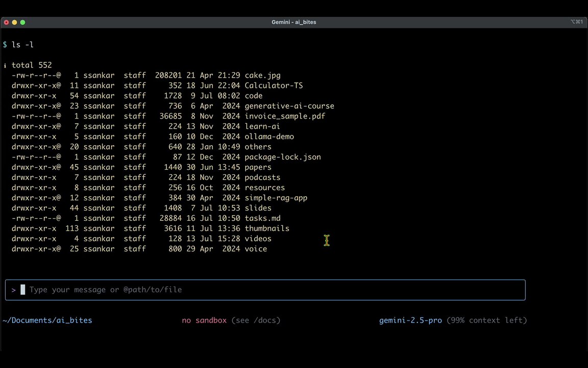Click the 'papers' directory name
The width and height of the screenshot is (588, 368).
[258, 167]
